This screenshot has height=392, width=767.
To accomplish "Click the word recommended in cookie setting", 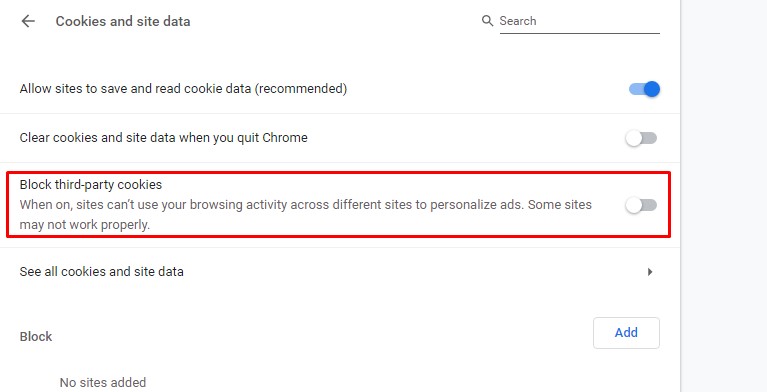I will [x=301, y=89].
